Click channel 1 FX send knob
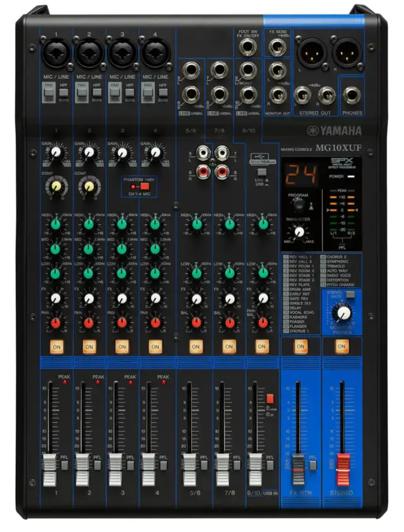This screenshot has height=532, width=404. tap(56, 299)
